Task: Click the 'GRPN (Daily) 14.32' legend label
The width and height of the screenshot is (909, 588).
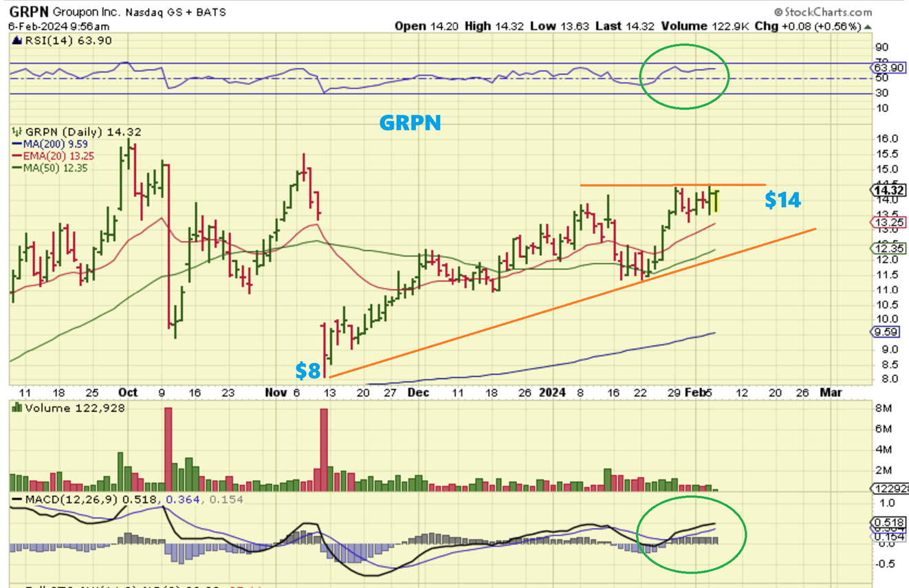Action: [x=83, y=132]
